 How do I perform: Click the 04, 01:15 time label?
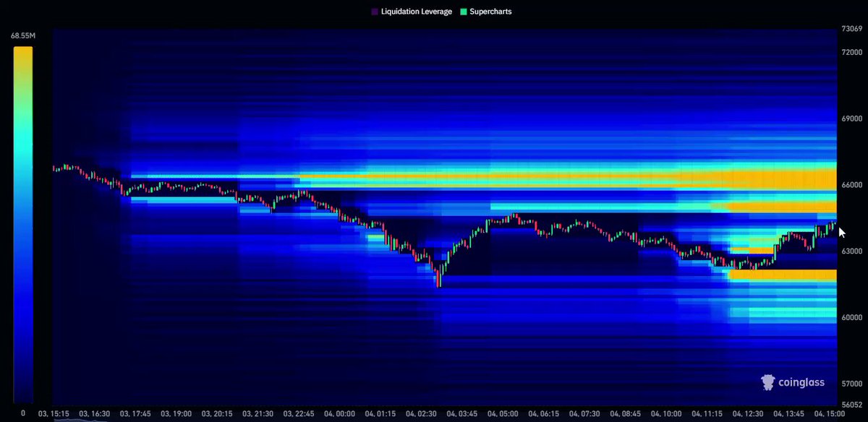(x=380, y=414)
